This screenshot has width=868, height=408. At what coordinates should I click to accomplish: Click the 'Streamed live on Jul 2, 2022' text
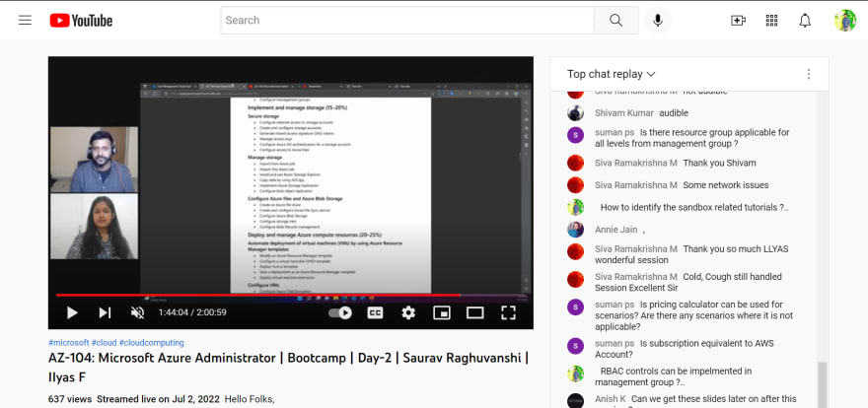click(158, 398)
